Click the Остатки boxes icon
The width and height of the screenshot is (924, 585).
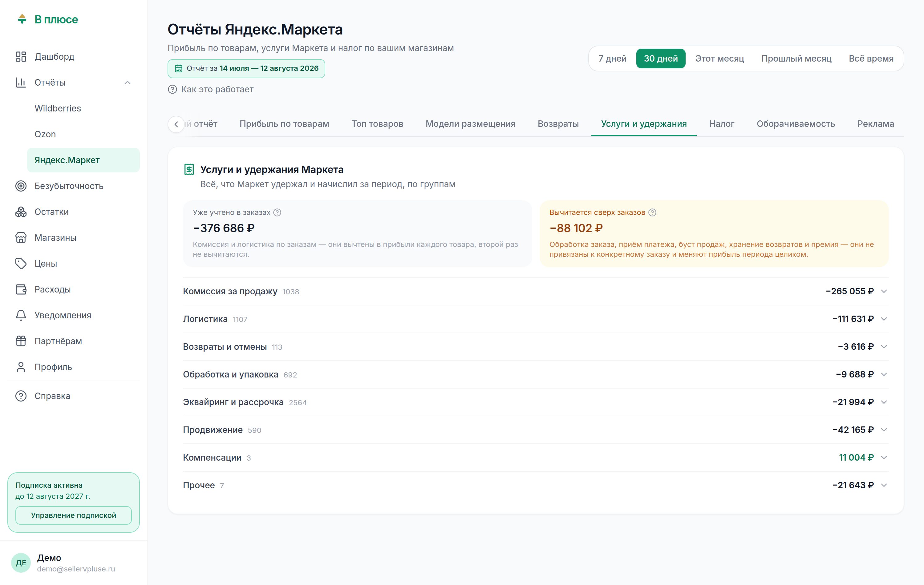(21, 212)
